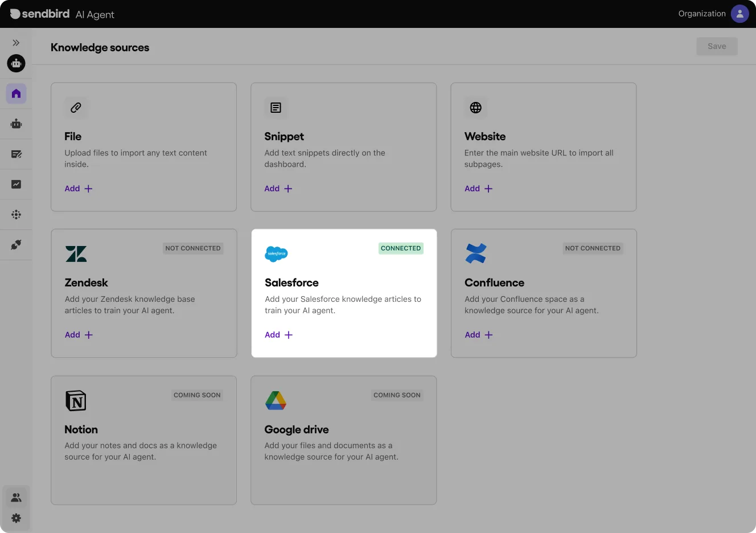This screenshot has height=533, width=756.
Task: Add a Snippet knowledge source
Action: (x=278, y=188)
